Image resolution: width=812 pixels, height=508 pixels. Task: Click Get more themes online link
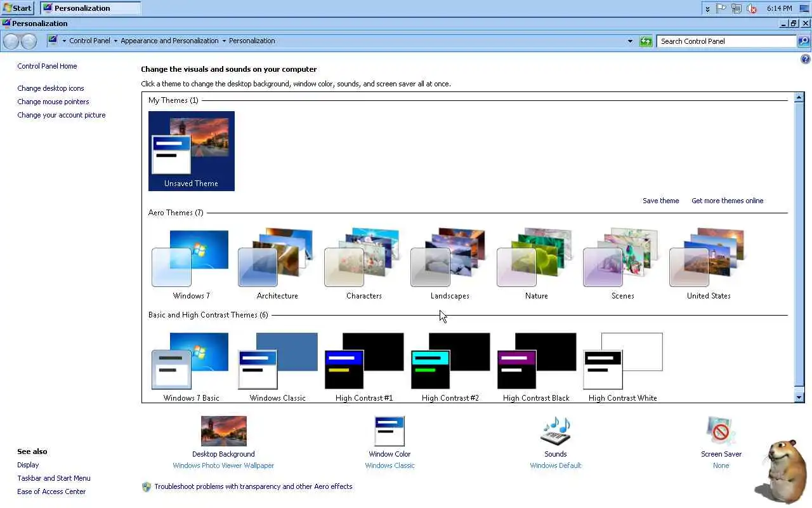point(727,201)
